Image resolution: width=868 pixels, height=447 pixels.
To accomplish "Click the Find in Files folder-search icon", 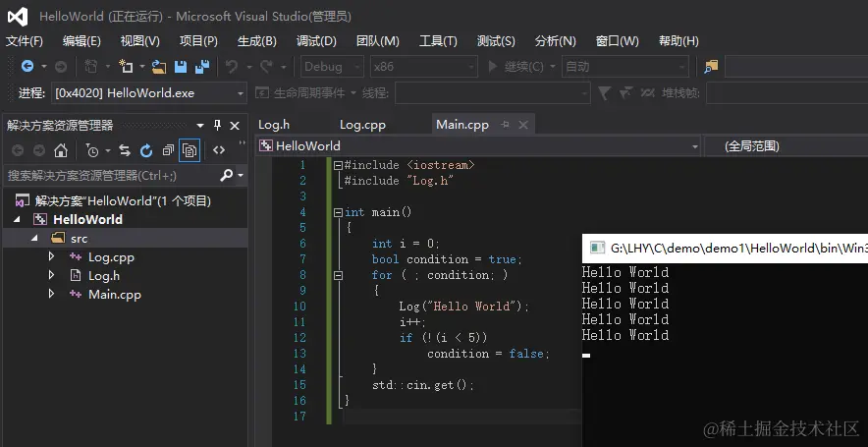I will click(711, 67).
